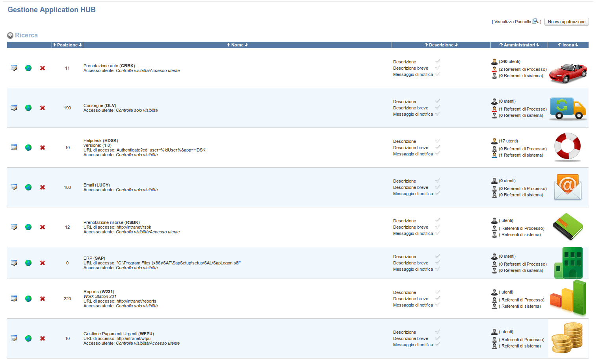The height and width of the screenshot is (364, 600).
Task: Sort Amministratori column using down arrow
Action: coord(538,45)
